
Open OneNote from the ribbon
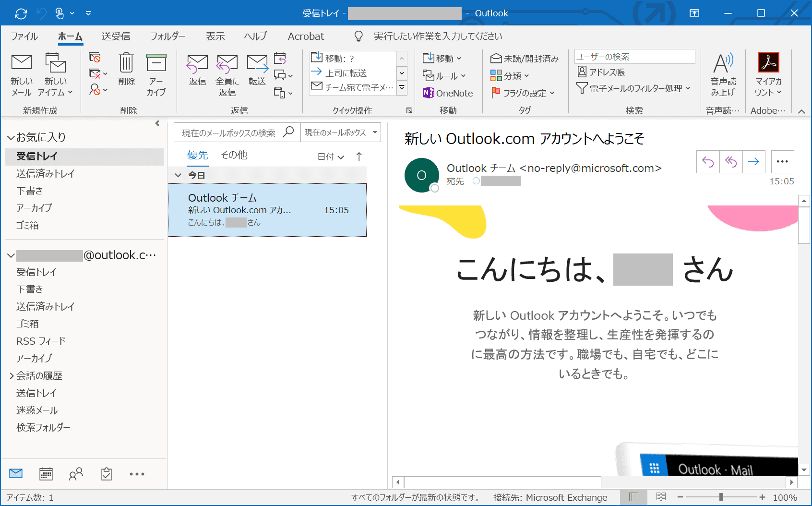tap(448, 93)
